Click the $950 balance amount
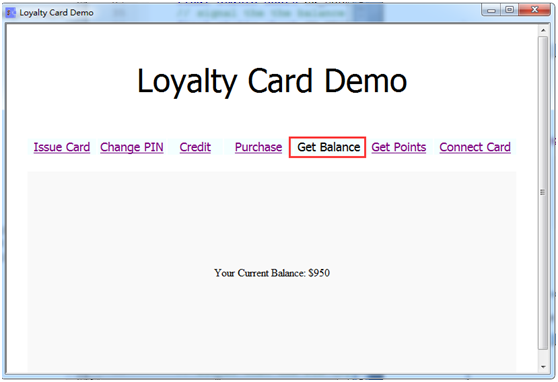The image size is (558, 382). click(x=319, y=273)
